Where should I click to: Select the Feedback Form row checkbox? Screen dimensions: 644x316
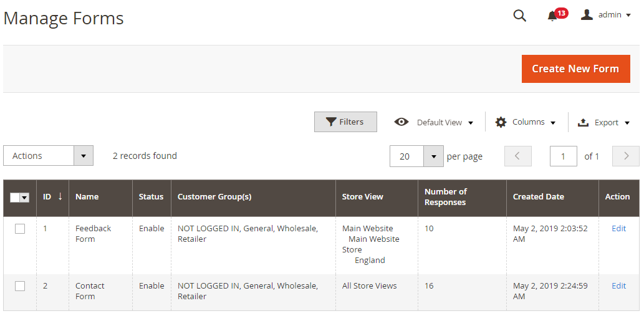20,229
